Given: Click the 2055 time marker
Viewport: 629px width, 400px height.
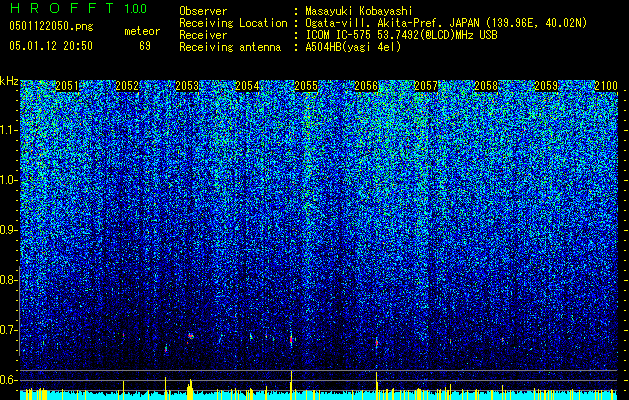Looking at the screenshot, I should click(306, 86).
